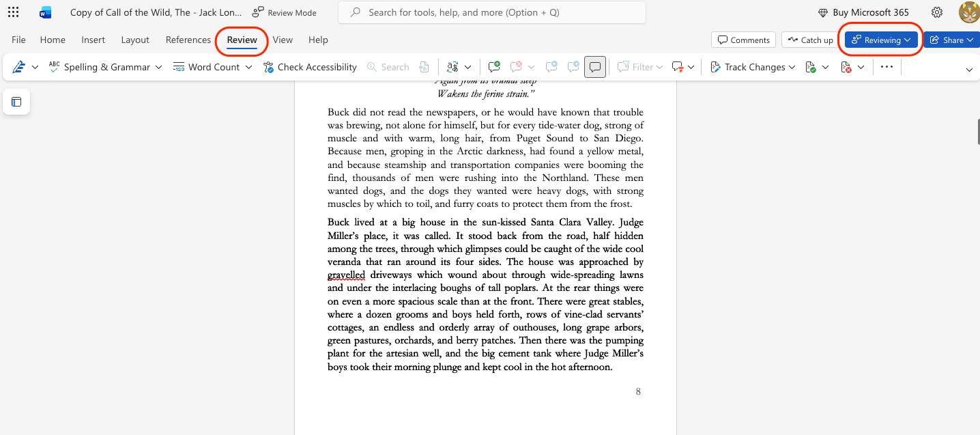
Task: Go to next comment
Action: point(573,67)
